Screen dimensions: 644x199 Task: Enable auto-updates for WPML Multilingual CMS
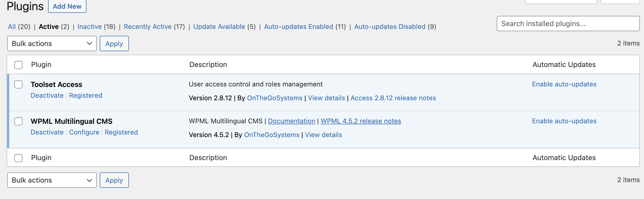[x=564, y=121]
